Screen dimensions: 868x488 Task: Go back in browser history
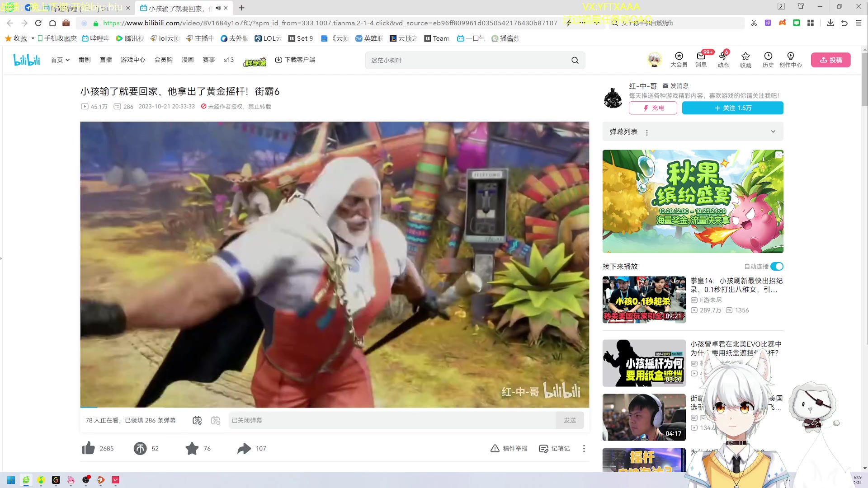pyautogui.click(x=10, y=23)
